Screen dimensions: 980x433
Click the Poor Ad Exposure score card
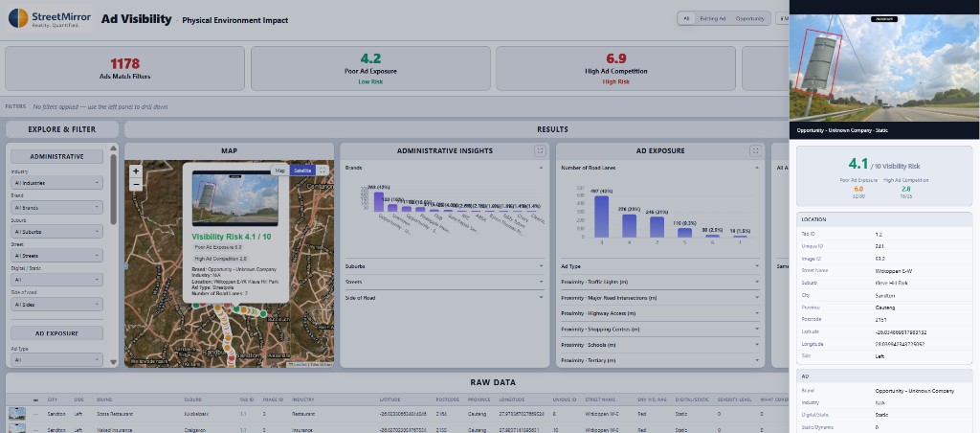370,69
